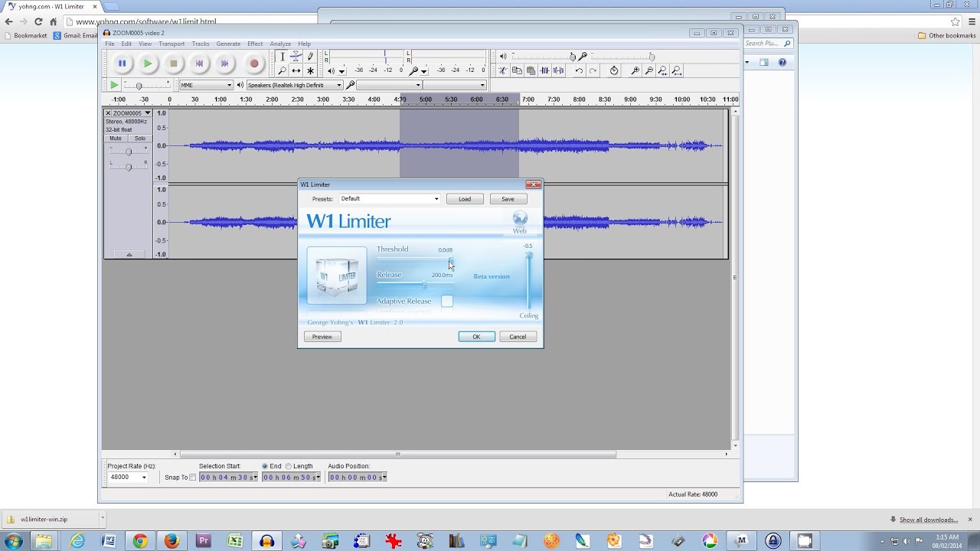Fit selection in window
Viewport: 980px width, 551px height.
[x=662, y=70]
